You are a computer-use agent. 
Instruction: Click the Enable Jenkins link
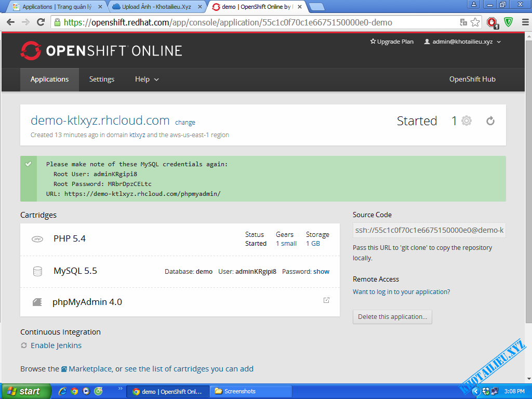pos(56,345)
